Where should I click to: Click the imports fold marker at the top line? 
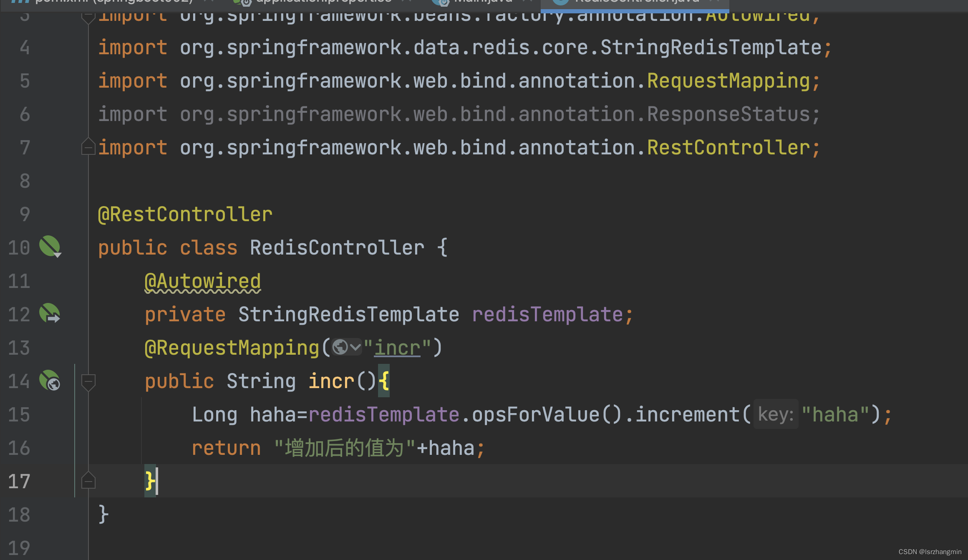pyautogui.click(x=88, y=17)
